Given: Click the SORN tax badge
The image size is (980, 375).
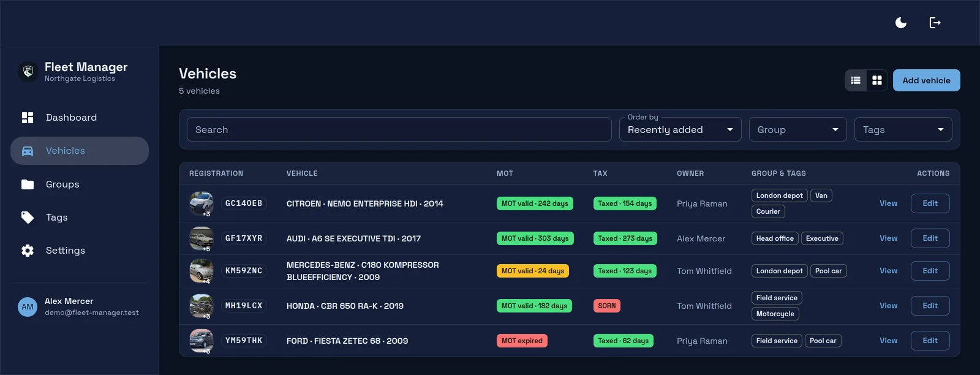Looking at the screenshot, I should [607, 306].
